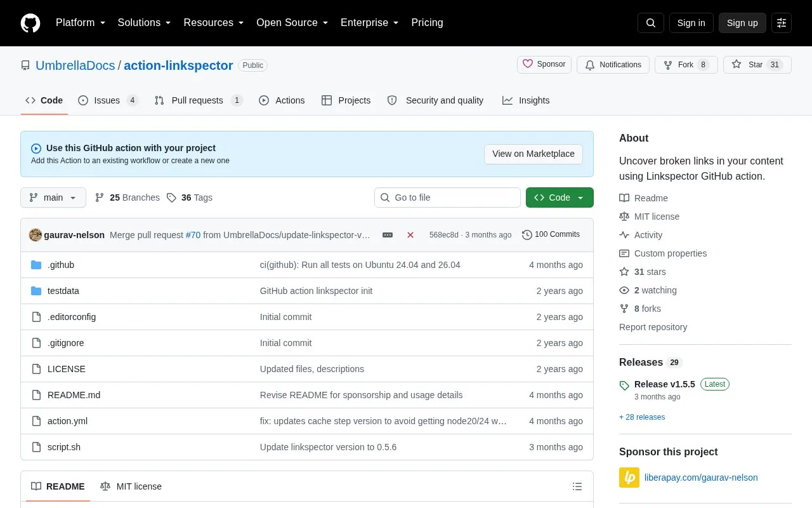Open Release v1.5.5 link
The height and width of the screenshot is (508, 812).
pyautogui.click(x=665, y=384)
